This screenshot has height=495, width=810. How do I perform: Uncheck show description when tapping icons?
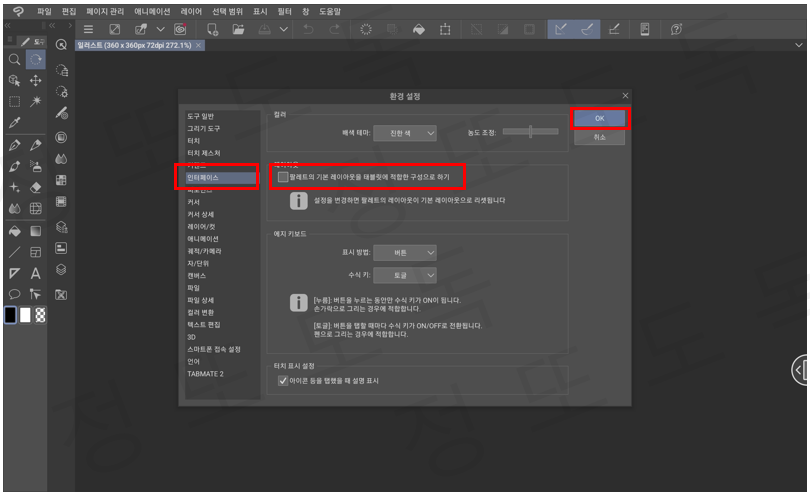[283, 381]
